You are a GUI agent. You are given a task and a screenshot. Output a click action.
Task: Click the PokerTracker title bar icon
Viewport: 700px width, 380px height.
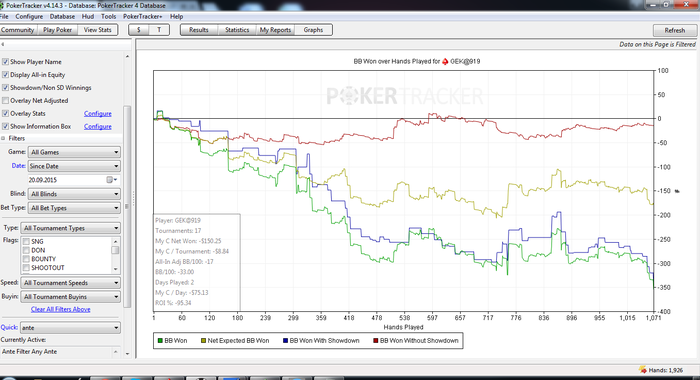tap(3, 5)
